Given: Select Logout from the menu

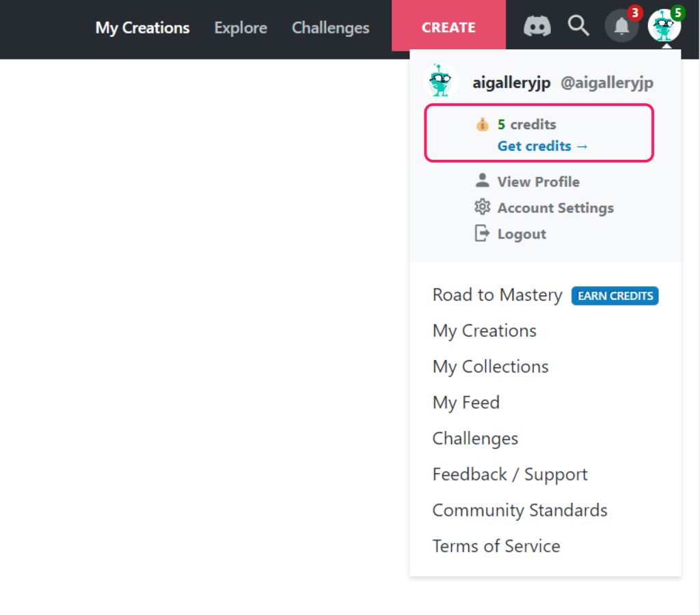Looking at the screenshot, I should pyautogui.click(x=522, y=234).
